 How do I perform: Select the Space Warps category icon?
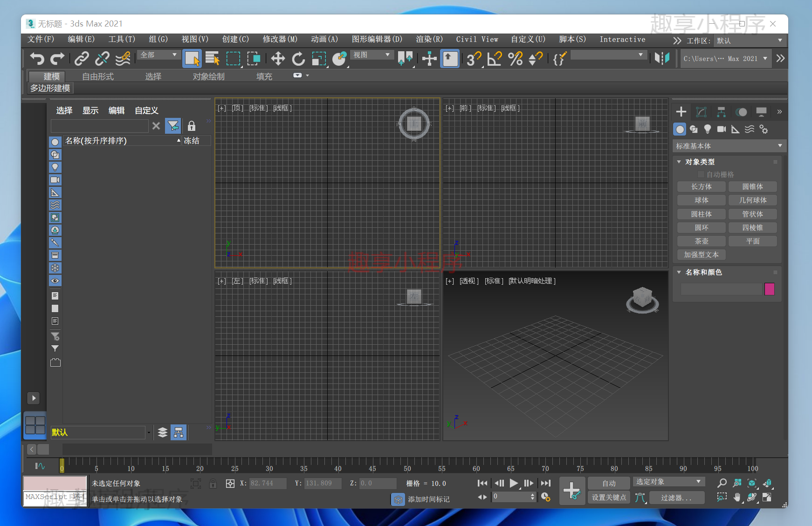point(750,130)
